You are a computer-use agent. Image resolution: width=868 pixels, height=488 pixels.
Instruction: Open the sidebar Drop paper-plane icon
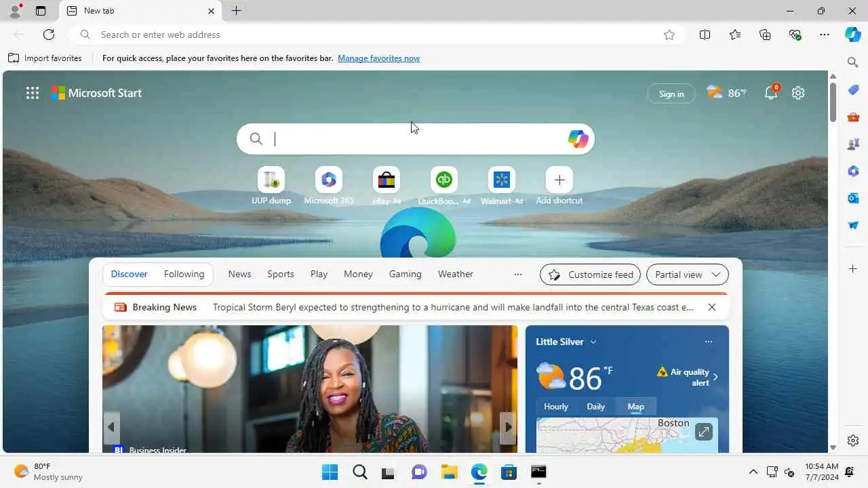click(853, 225)
